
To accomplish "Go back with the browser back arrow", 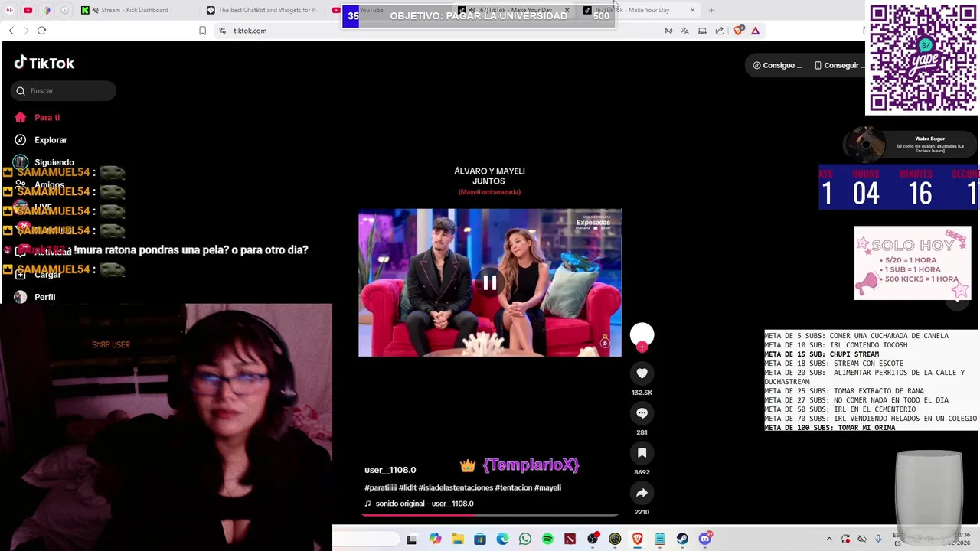I will (x=11, y=31).
